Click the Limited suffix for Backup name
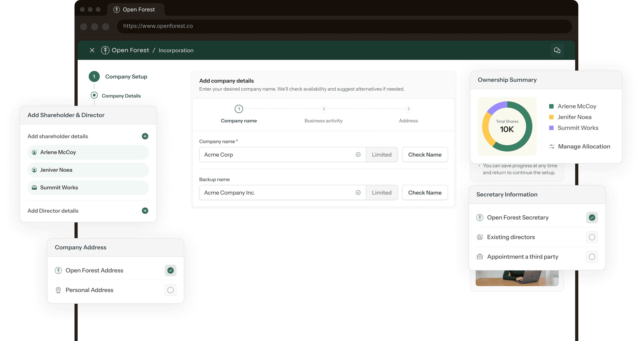Image resolution: width=644 pixels, height=341 pixels. click(x=382, y=193)
